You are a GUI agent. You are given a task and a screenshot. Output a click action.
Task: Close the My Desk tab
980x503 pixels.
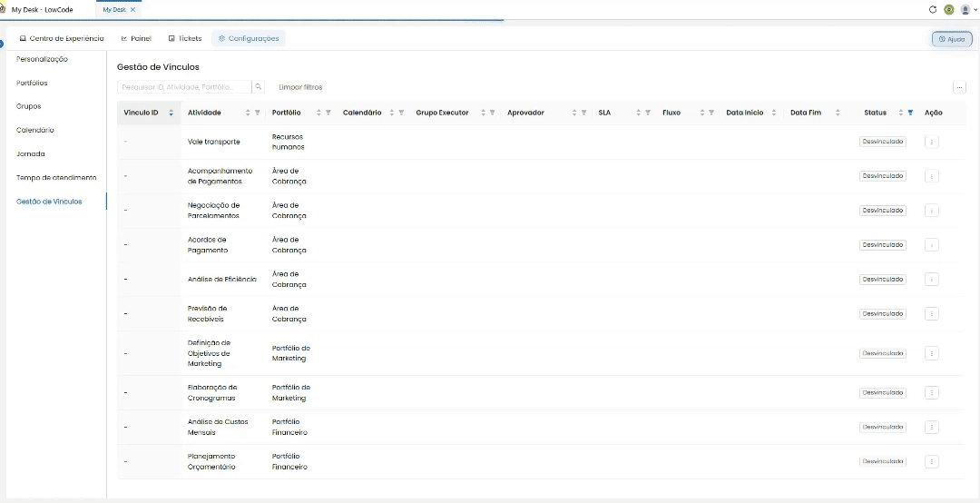coord(132,10)
